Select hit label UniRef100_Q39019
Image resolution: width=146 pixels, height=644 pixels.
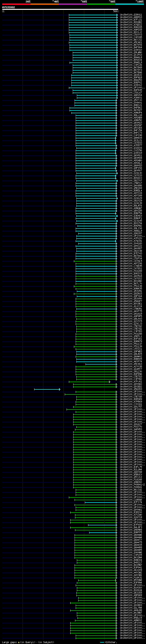[131, 153]
